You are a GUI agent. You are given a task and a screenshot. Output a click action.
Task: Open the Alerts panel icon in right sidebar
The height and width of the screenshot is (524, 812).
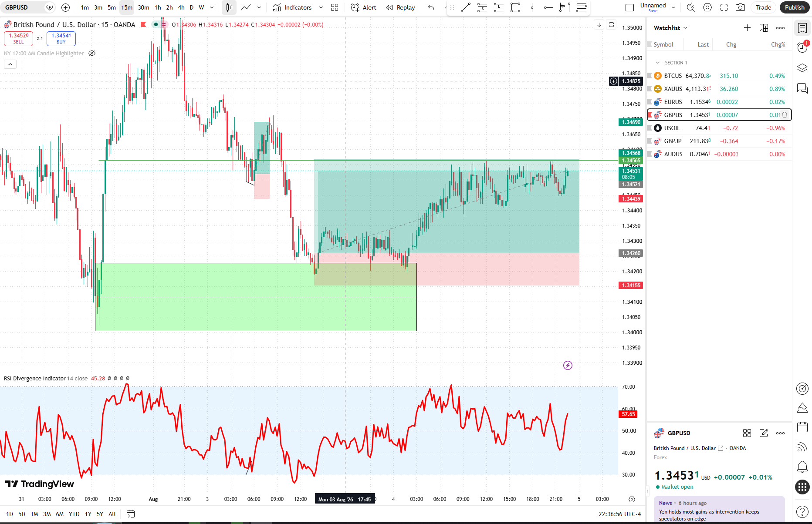click(802, 47)
